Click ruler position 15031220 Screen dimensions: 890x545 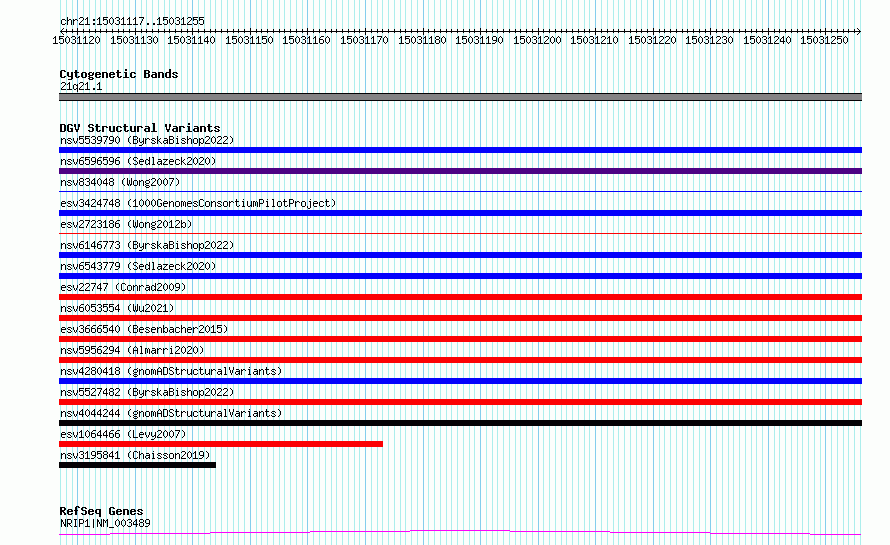[652, 40]
